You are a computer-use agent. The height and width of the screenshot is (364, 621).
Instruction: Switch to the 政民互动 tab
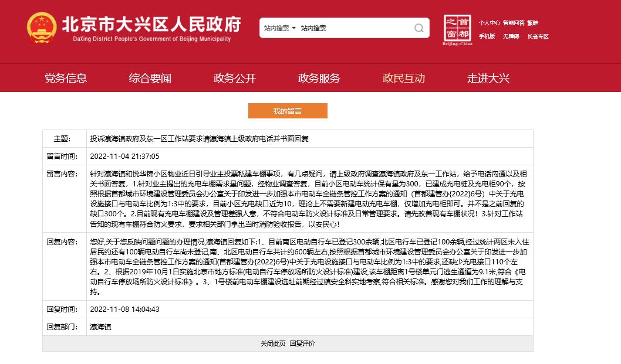(x=404, y=78)
